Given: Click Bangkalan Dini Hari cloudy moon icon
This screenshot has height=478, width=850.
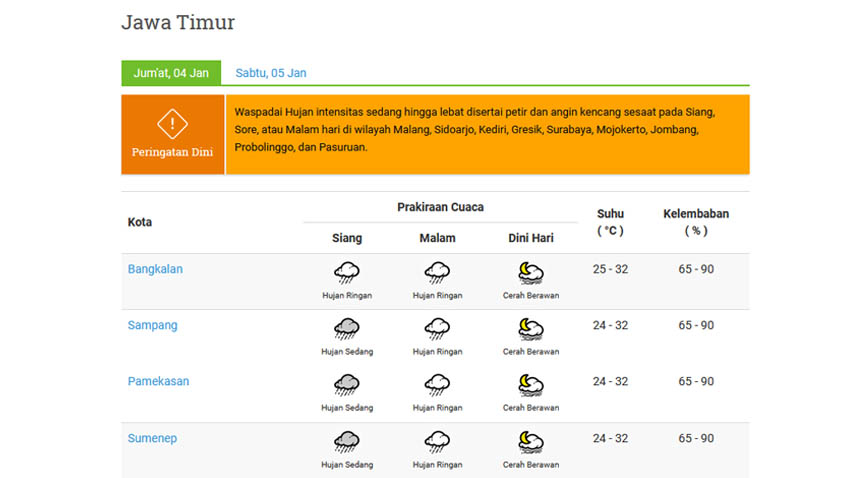Looking at the screenshot, I should (x=531, y=273).
